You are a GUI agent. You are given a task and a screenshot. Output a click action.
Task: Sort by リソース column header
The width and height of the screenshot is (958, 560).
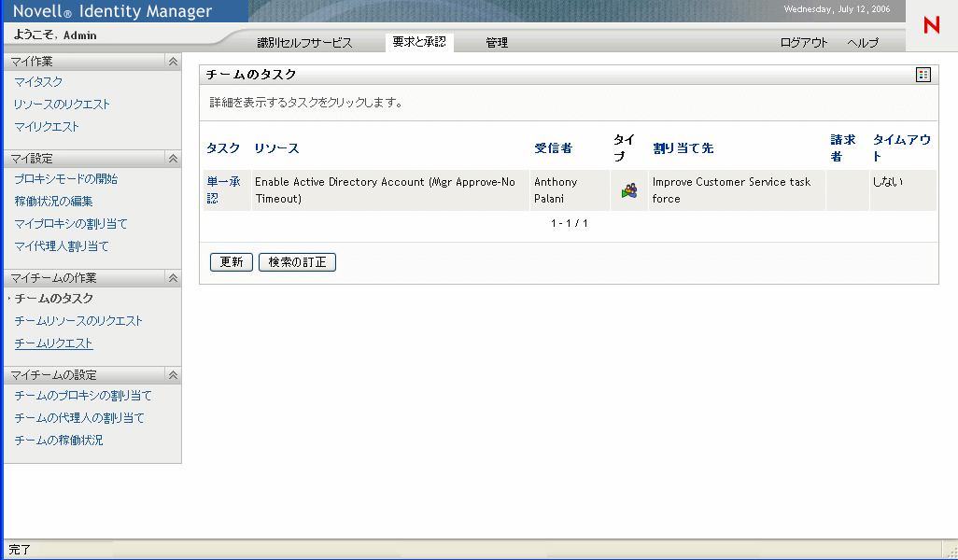point(276,148)
